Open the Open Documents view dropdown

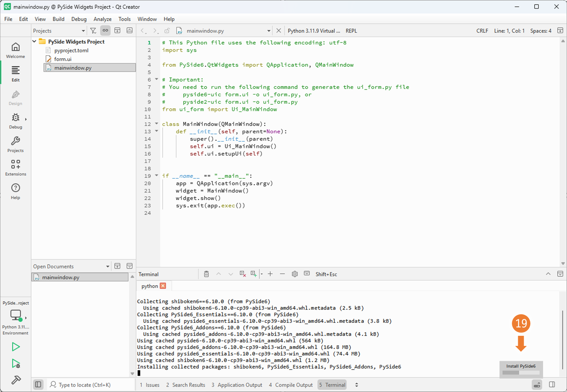point(71,266)
